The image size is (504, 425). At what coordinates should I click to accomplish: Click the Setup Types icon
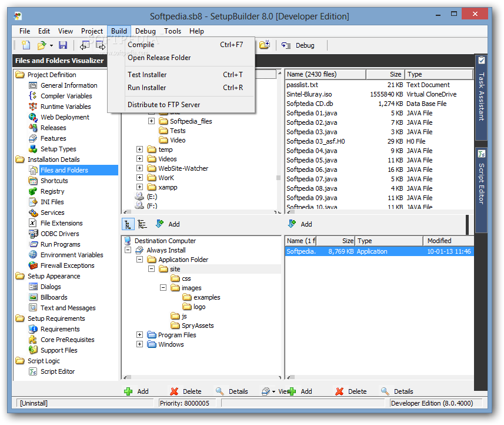33,149
